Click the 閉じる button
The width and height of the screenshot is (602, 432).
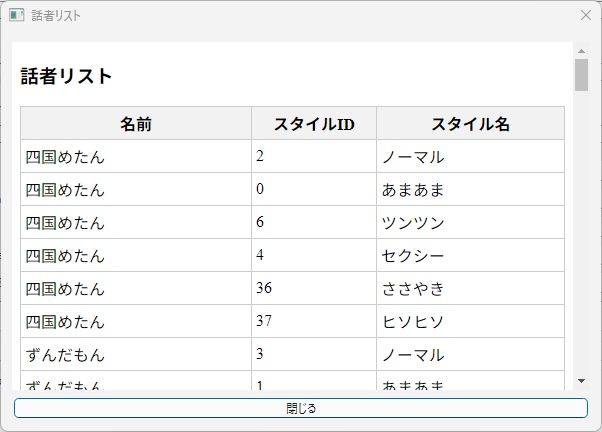(301, 408)
